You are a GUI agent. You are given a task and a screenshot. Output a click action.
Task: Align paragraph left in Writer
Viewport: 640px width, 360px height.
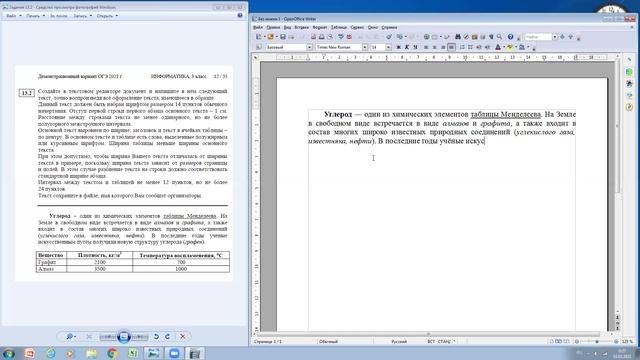[x=426, y=47]
